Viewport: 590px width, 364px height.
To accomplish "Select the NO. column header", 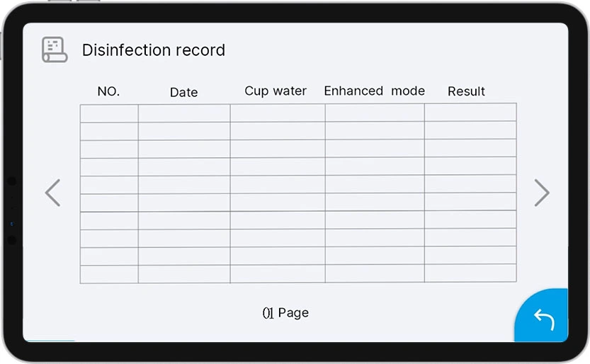I will click(108, 91).
